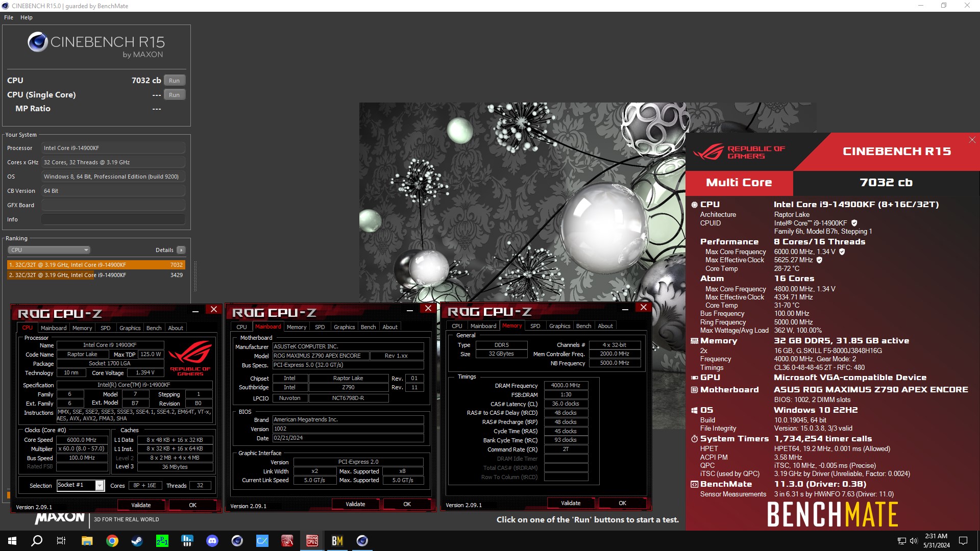Open Mainboard tab in Memory CPU-Z window
This screenshot has width=980, height=551.
[x=483, y=326]
